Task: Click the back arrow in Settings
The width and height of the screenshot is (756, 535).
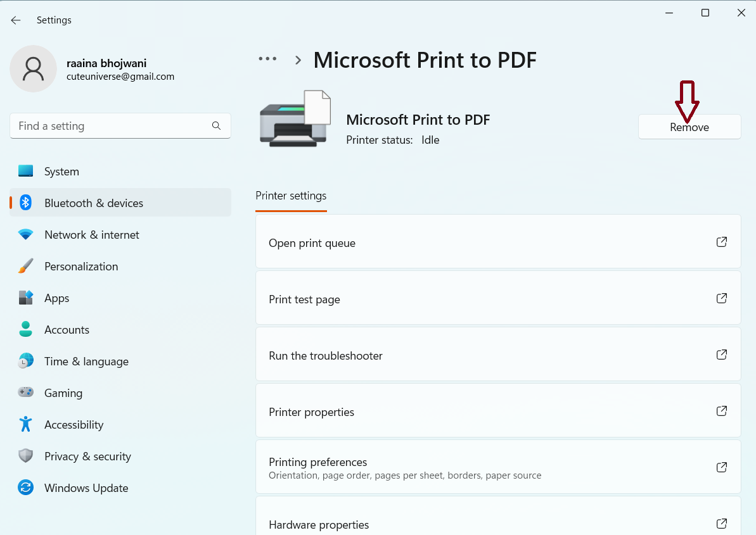Action: click(16, 20)
